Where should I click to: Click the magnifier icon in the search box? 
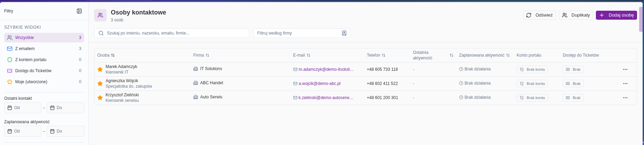tap(101, 33)
